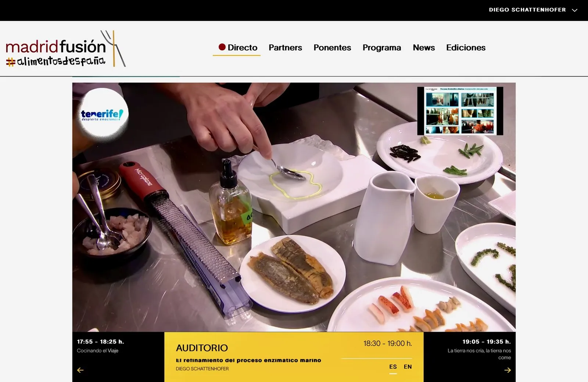Click the yellow AUDITORIO session panel
The width and height of the screenshot is (588, 382).
tap(294, 357)
